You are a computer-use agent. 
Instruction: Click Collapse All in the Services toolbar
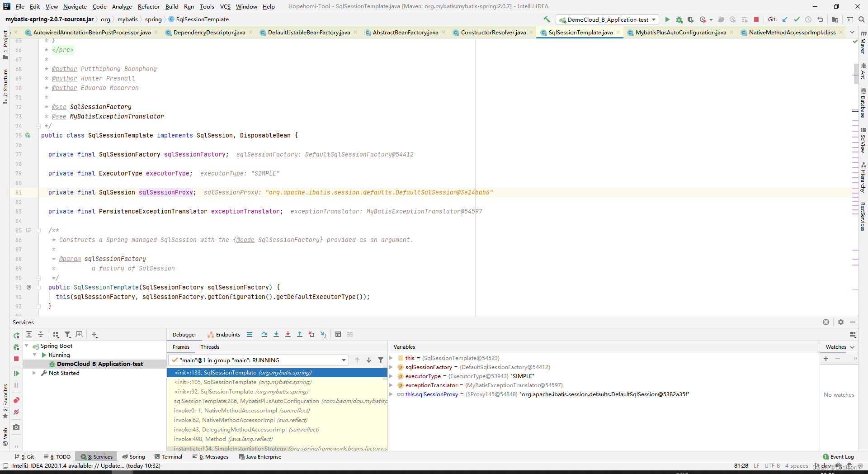click(41, 334)
